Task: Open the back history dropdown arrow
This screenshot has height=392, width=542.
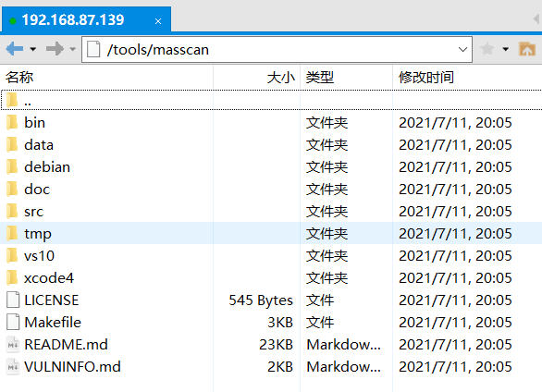Action: tap(33, 49)
